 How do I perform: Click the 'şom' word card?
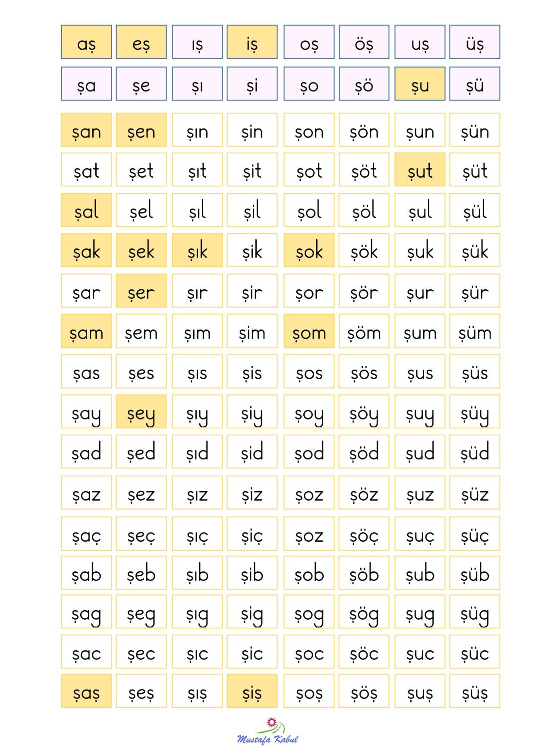click(x=309, y=331)
